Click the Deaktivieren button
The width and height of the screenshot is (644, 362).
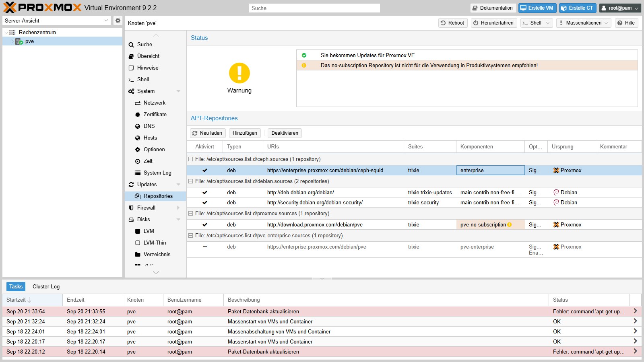285,133
